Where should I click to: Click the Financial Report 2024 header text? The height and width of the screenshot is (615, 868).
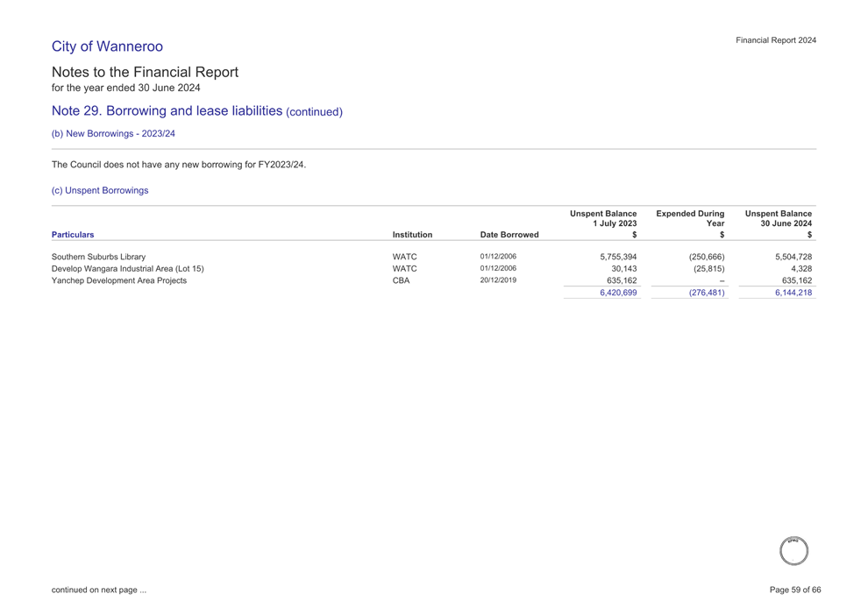[x=776, y=40]
